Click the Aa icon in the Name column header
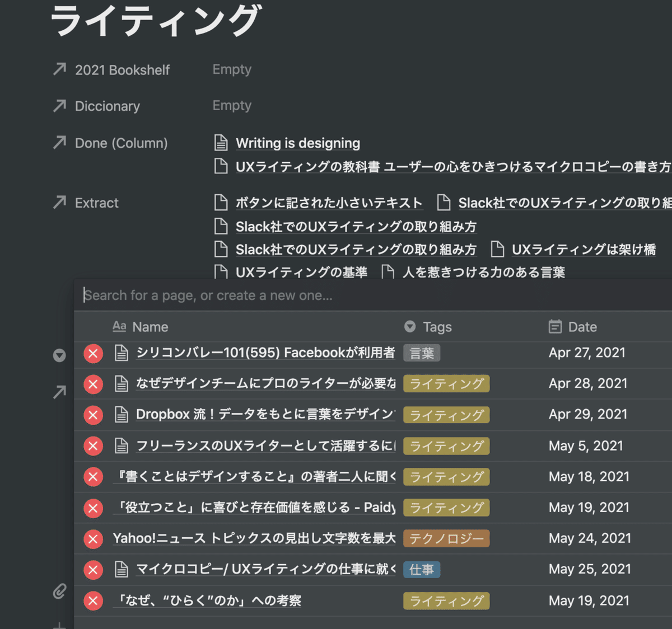The height and width of the screenshot is (629, 672). (x=119, y=326)
